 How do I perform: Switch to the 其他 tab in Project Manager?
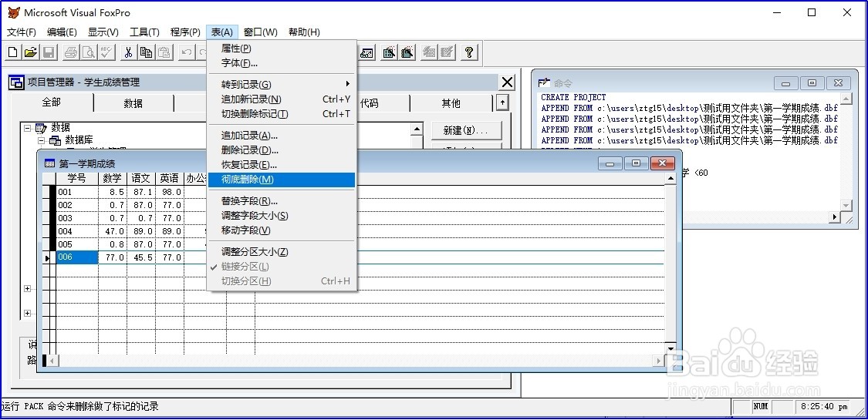coord(451,103)
